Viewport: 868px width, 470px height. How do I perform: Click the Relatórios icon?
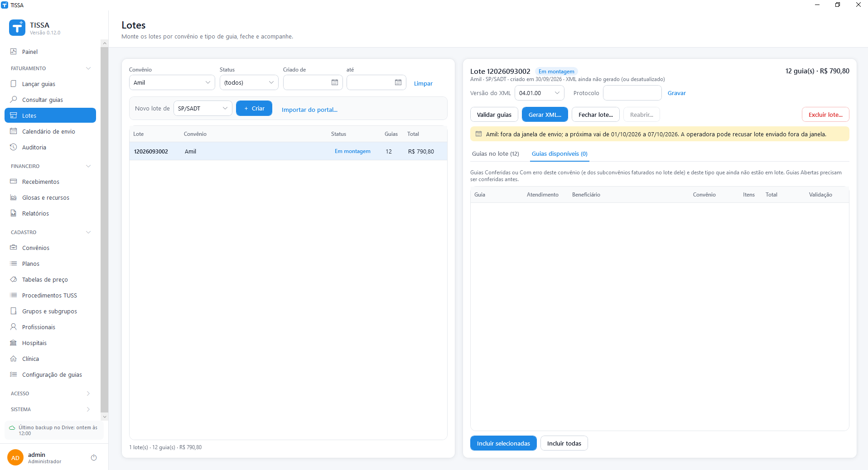pyautogui.click(x=14, y=213)
